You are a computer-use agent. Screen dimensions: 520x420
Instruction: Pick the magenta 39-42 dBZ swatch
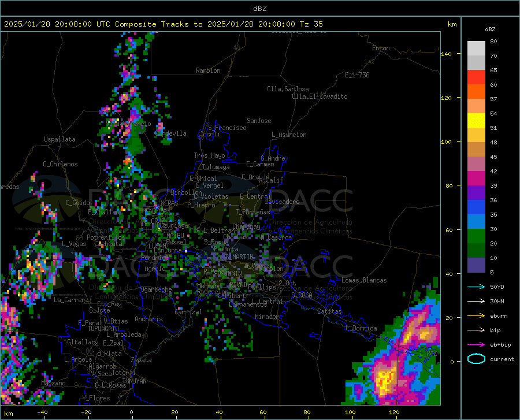click(476, 179)
